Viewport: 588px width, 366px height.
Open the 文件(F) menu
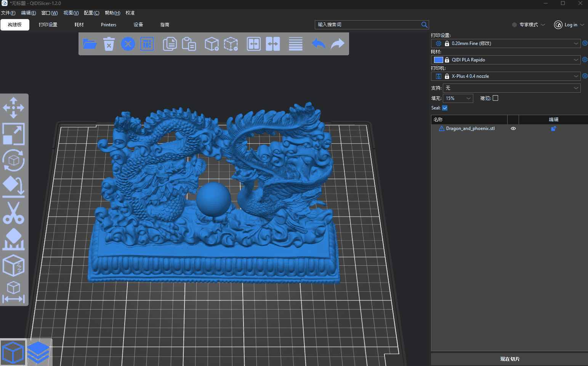pos(8,13)
